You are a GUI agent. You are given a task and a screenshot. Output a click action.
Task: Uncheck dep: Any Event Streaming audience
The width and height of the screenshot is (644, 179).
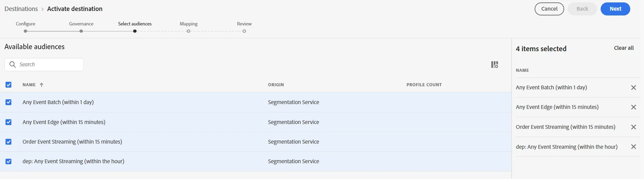point(9,161)
